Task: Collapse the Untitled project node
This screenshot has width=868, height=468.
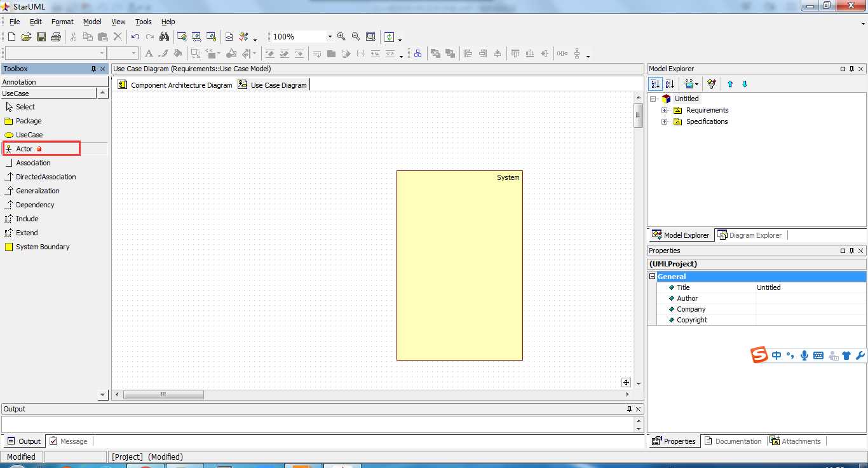Action: 653,99
